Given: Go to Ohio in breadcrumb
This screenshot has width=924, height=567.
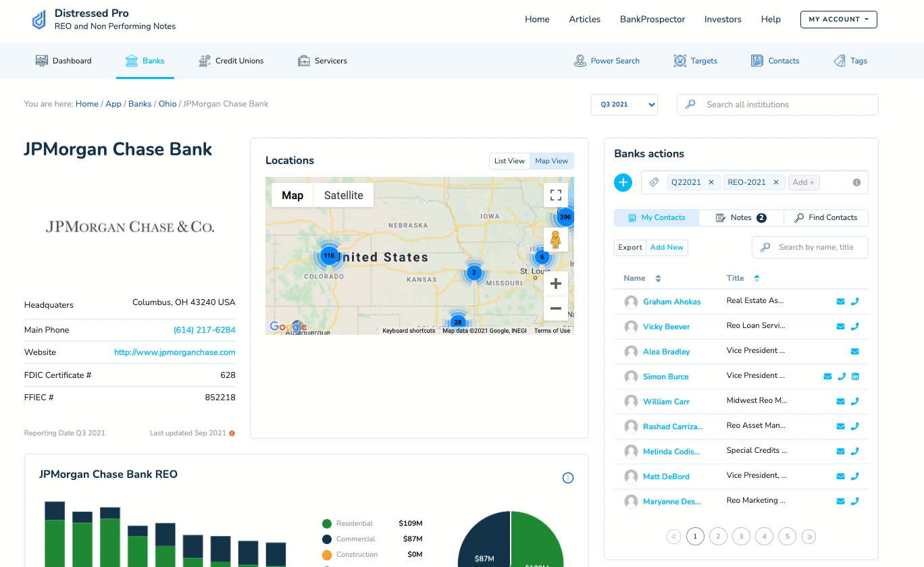Looking at the screenshot, I should (168, 104).
